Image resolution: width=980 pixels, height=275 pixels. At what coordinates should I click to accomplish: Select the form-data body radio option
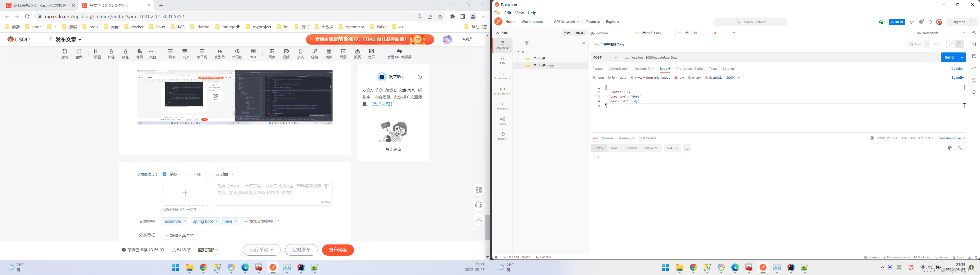click(609, 78)
